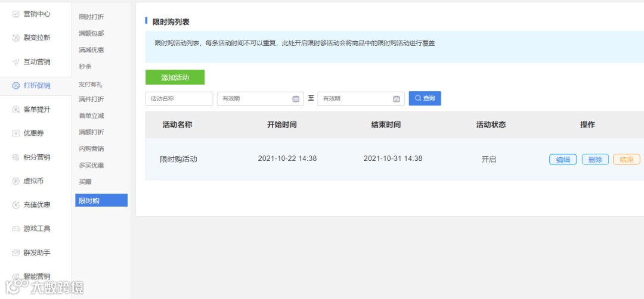Open 裂变拉新 menu
The width and height of the screenshot is (644, 299).
36,38
